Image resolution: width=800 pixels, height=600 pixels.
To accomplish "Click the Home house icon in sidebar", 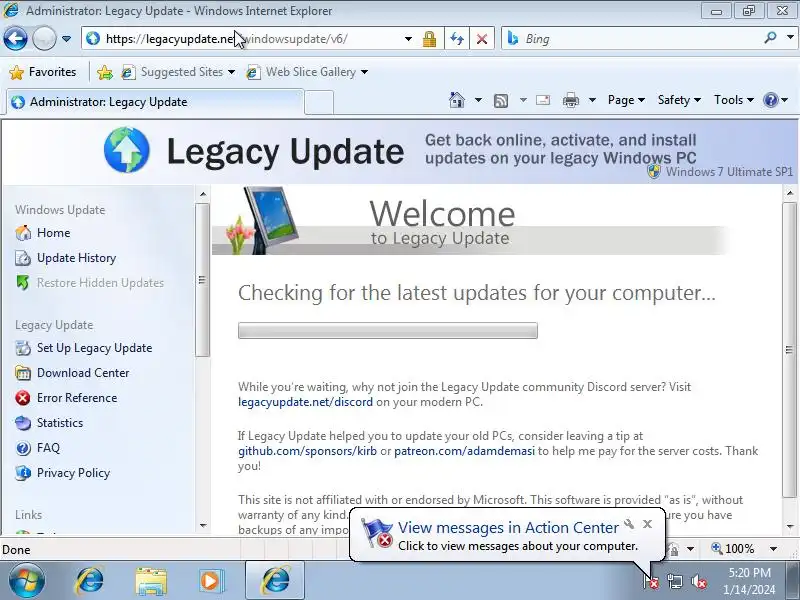I will (x=23, y=233).
